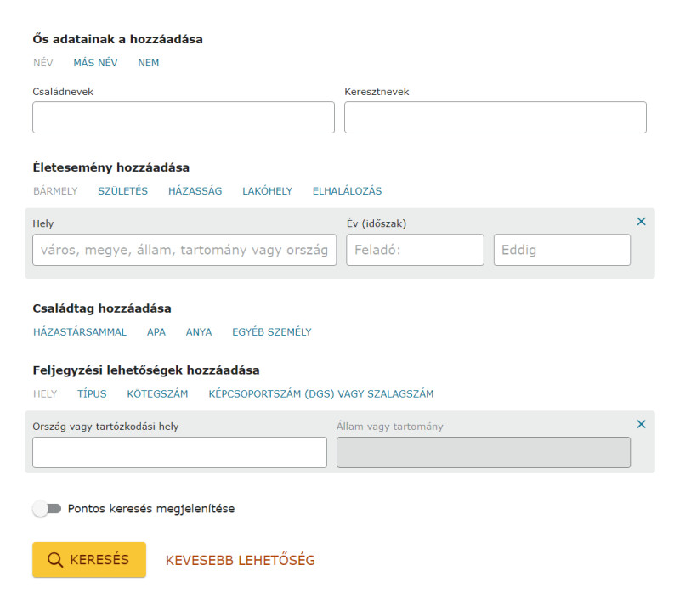Choose LAKÓHELY life event

click(x=267, y=191)
